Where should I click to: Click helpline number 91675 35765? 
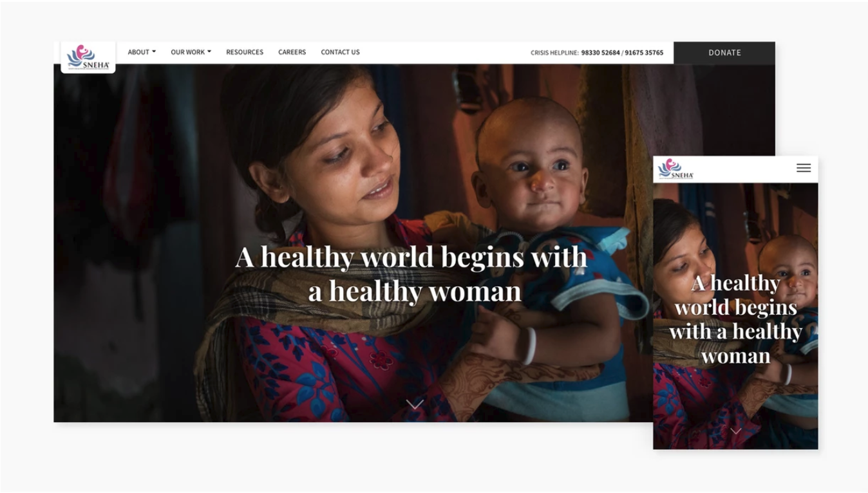coord(644,53)
